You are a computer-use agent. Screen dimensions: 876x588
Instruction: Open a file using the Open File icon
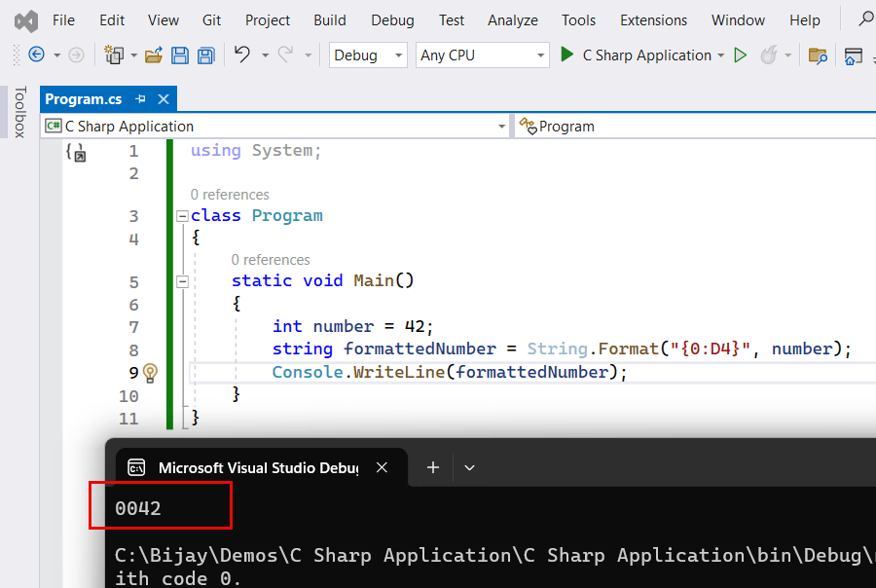click(x=152, y=55)
